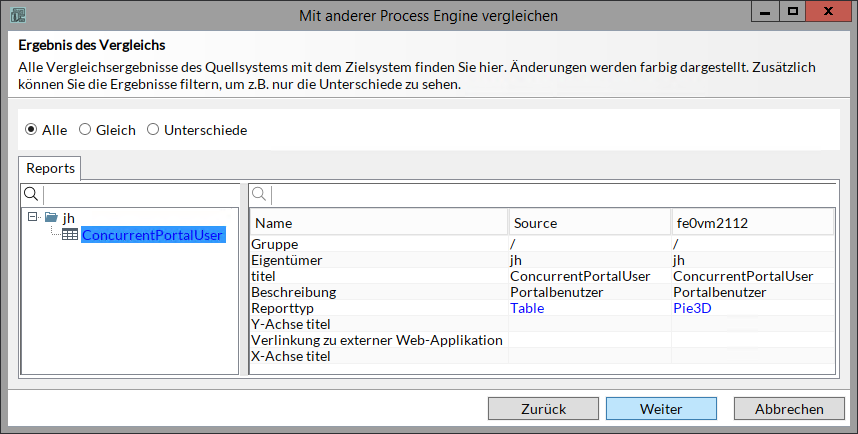
Task: Select the Unterschiede radio button
Action: 153,130
